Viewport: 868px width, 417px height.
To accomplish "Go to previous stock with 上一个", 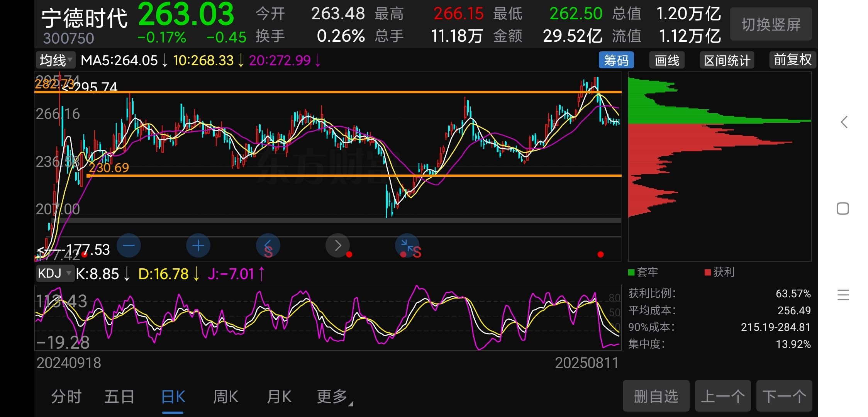I will (722, 396).
